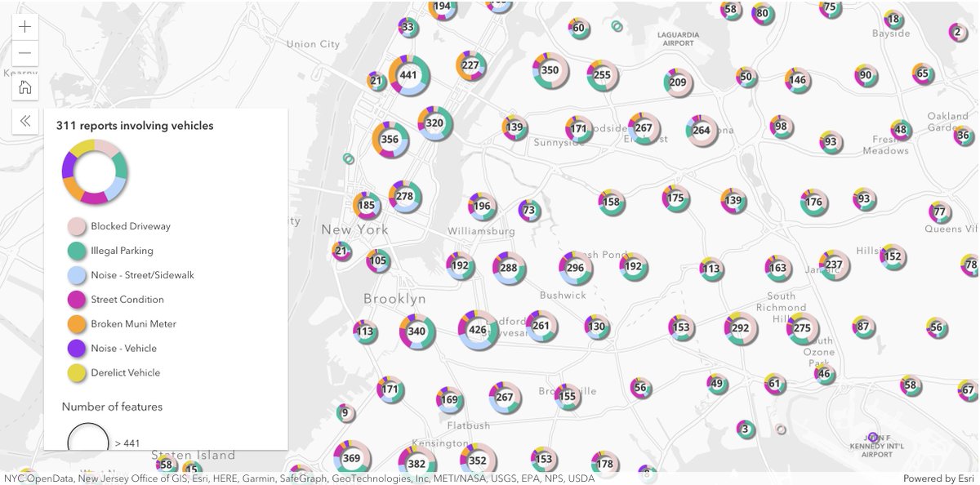This screenshot has height=485, width=980.
Task: Open the 227 reports cluster
Action: pos(470,65)
